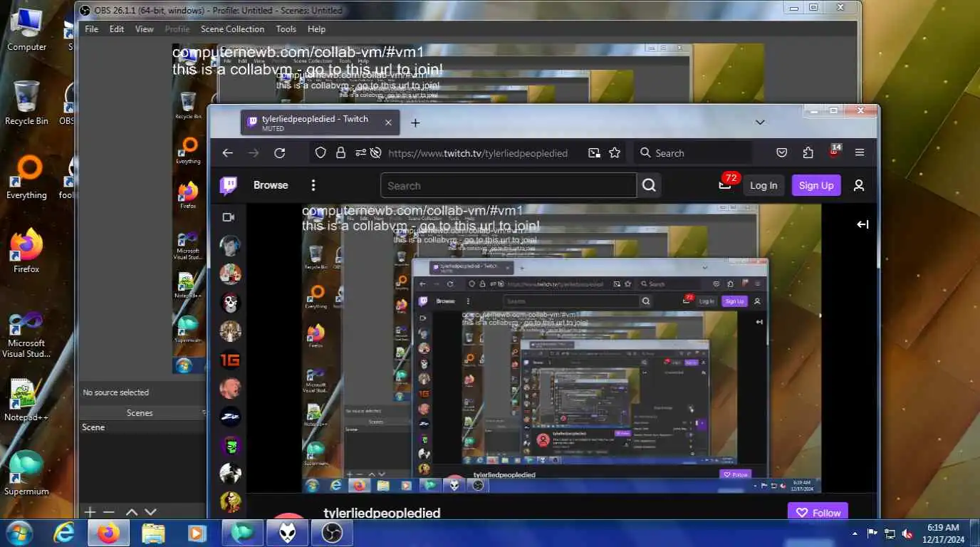
Task: Open the Twitch icon with the 72 badge
Action: (726, 184)
